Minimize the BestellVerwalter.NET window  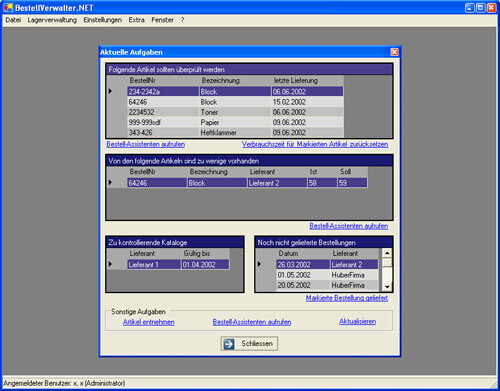pos(469,8)
